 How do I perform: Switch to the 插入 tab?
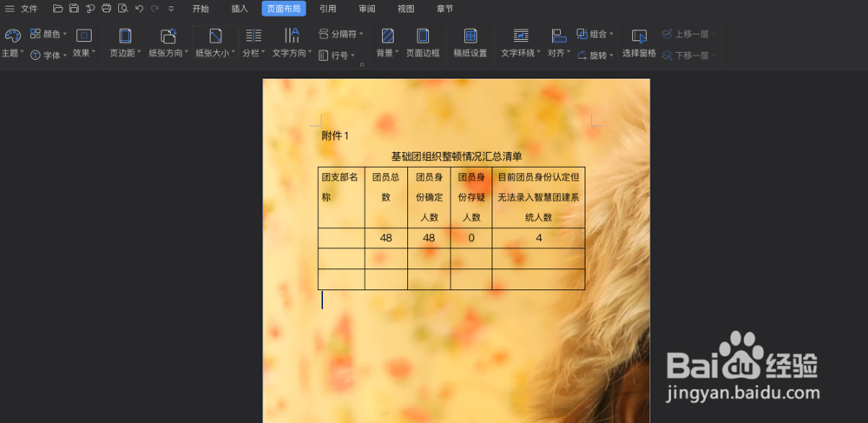(240, 9)
